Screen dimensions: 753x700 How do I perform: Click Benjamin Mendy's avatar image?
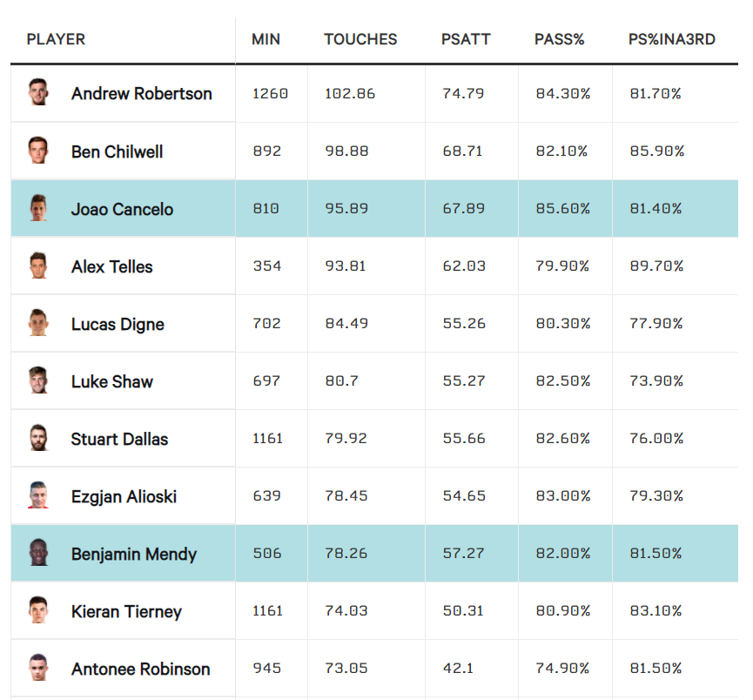click(37, 554)
